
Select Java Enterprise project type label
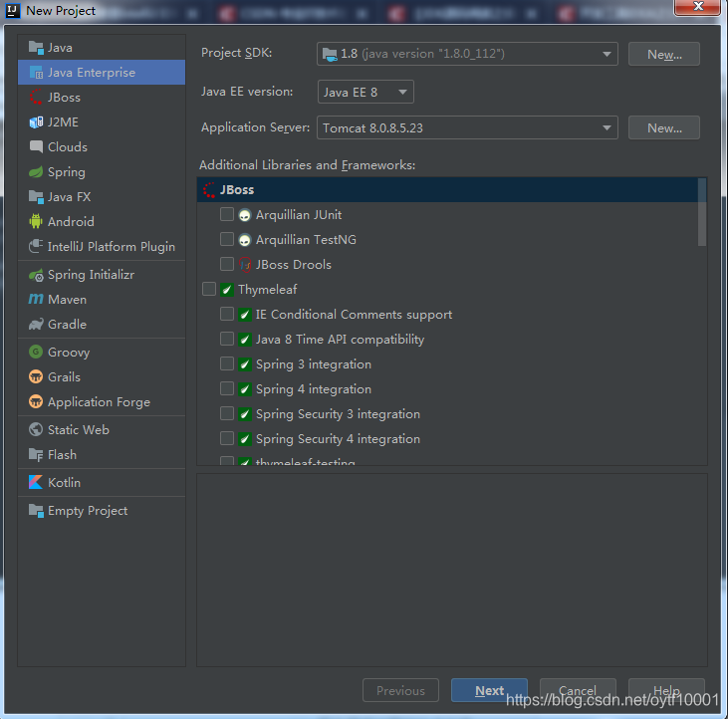point(92,73)
